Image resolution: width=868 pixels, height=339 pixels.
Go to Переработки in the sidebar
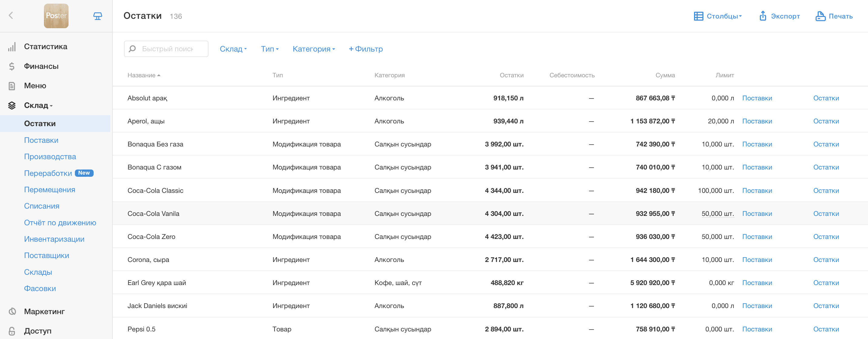click(48, 173)
